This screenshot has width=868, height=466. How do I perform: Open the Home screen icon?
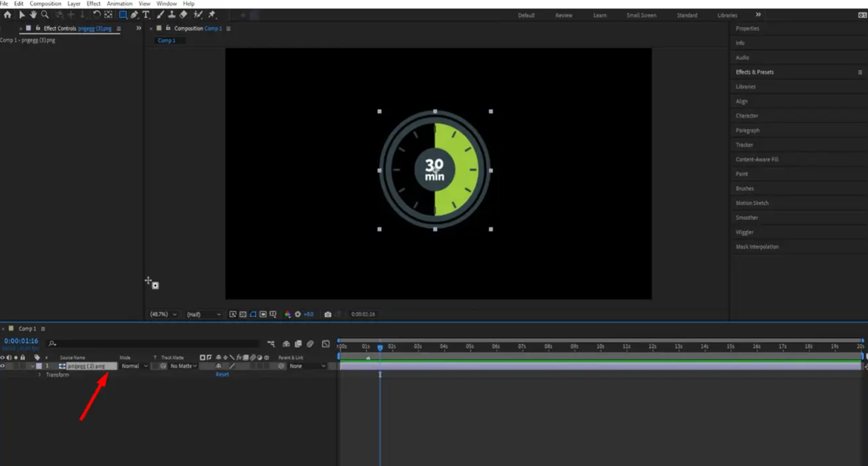tap(8, 15)
